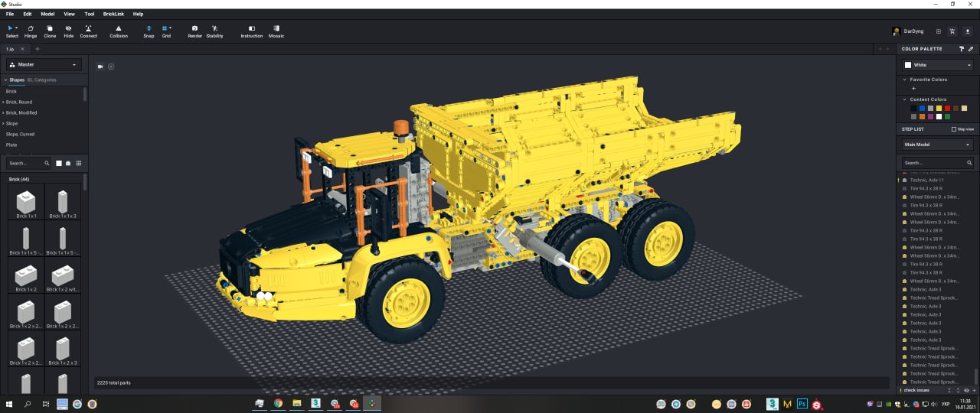Select the green content color swatch
This screenshot has height=413, width=980.
[x=947, y=117]
